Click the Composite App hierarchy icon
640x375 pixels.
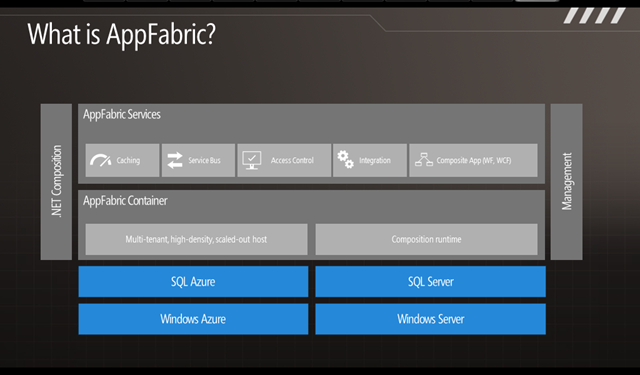tap(424, 160)
